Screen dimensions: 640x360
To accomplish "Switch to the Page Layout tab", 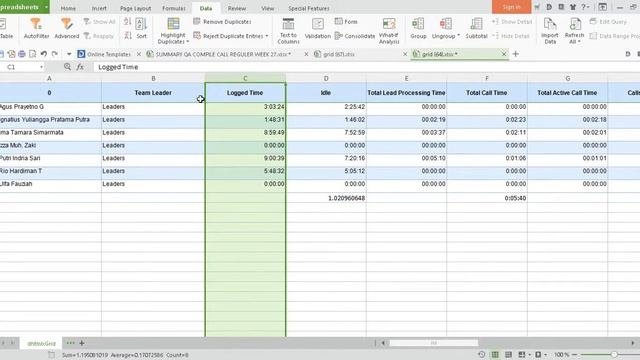I will coord(136,8).
